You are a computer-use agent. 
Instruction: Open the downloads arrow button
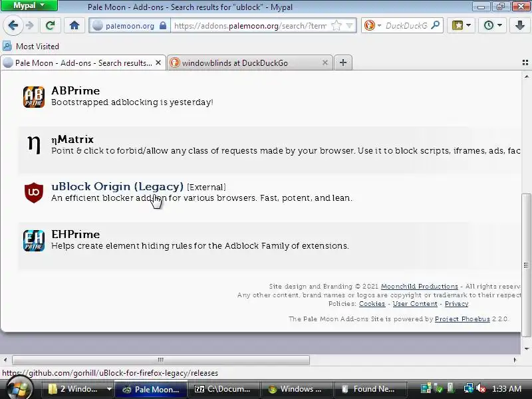tap(520, 25)
